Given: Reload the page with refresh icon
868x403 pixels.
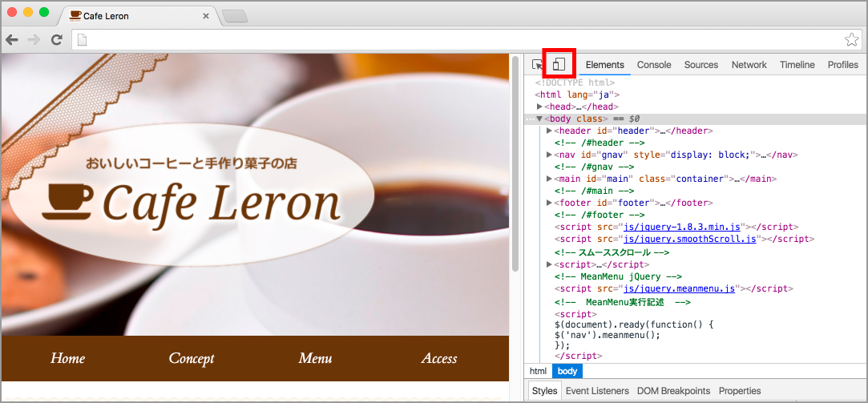Looking at the screenshot, I should (56, 39).
